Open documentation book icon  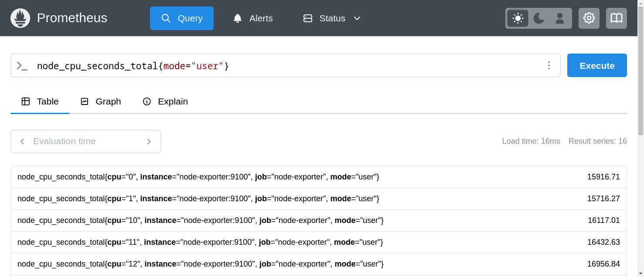617,18
